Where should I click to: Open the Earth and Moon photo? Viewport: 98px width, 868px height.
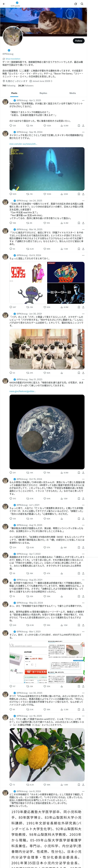click(x=47, y=432)
